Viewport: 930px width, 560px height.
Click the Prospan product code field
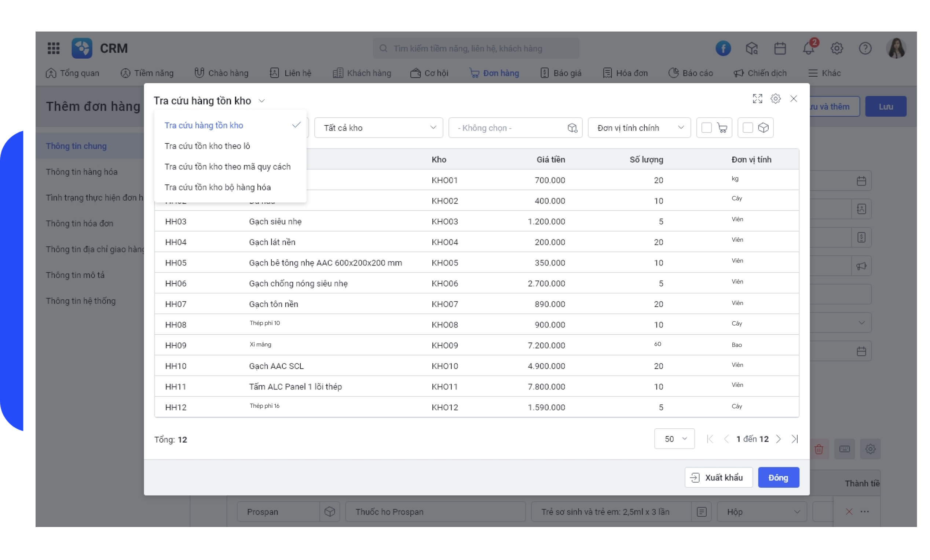tap(278, 511)
